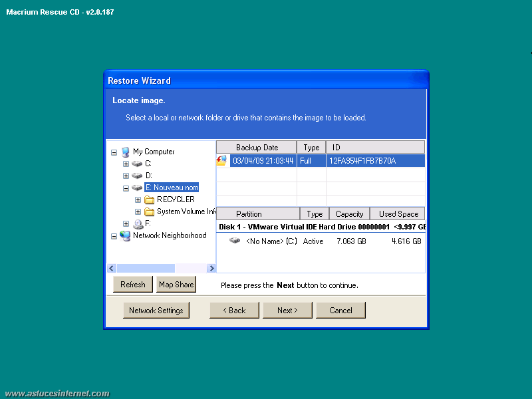Expand the F: drive node

click(x=126, y=224)
